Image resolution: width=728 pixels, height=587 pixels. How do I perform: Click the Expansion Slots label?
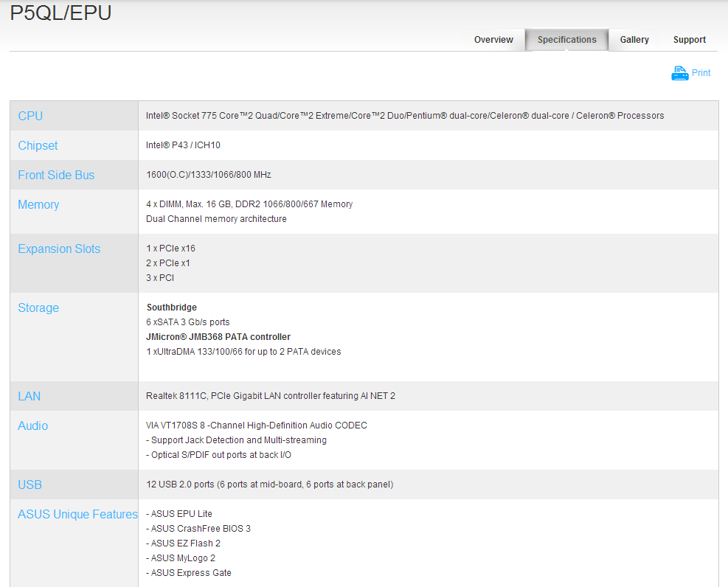point(59,249)
